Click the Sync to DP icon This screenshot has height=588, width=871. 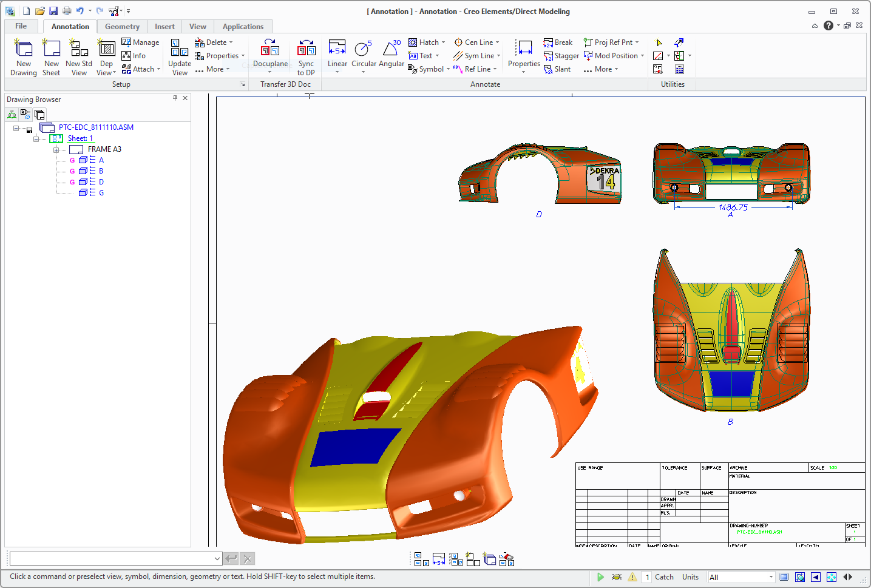pos(306,49)
